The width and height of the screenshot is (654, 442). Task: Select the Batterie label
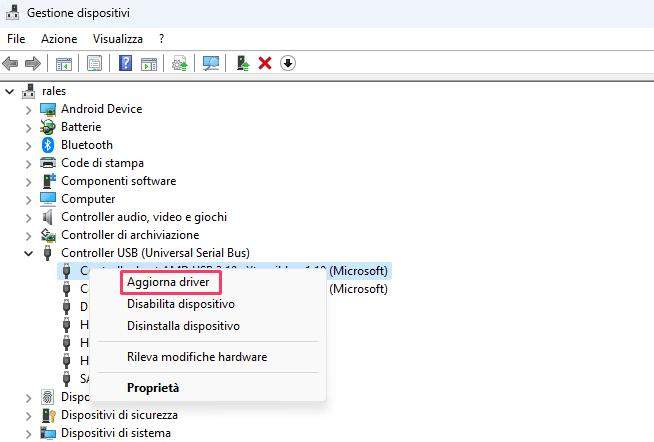pyautogui.click(x=81, y=127)
